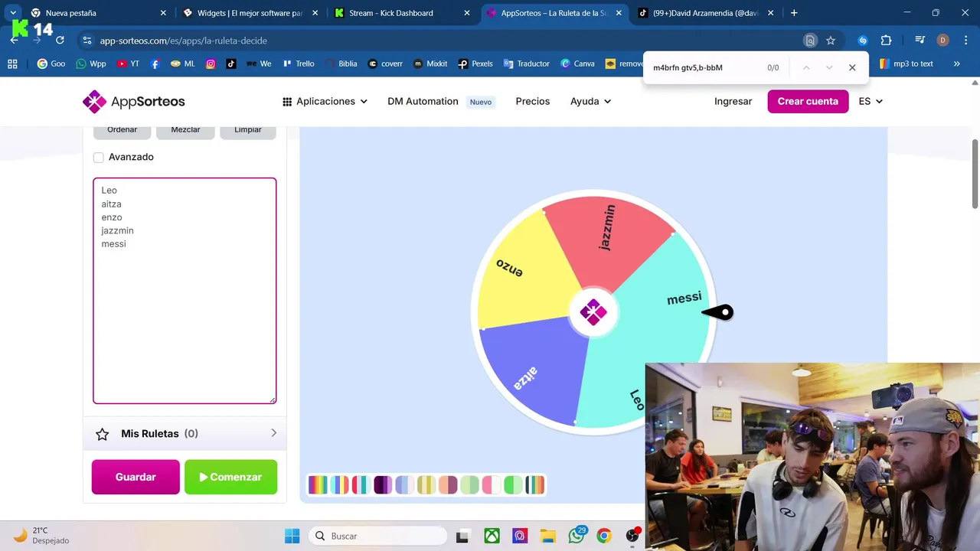The width and height of the screenshot is (980, 551).
Task: Click the AppSorteos logo
Action: click(x=134, y=101)
